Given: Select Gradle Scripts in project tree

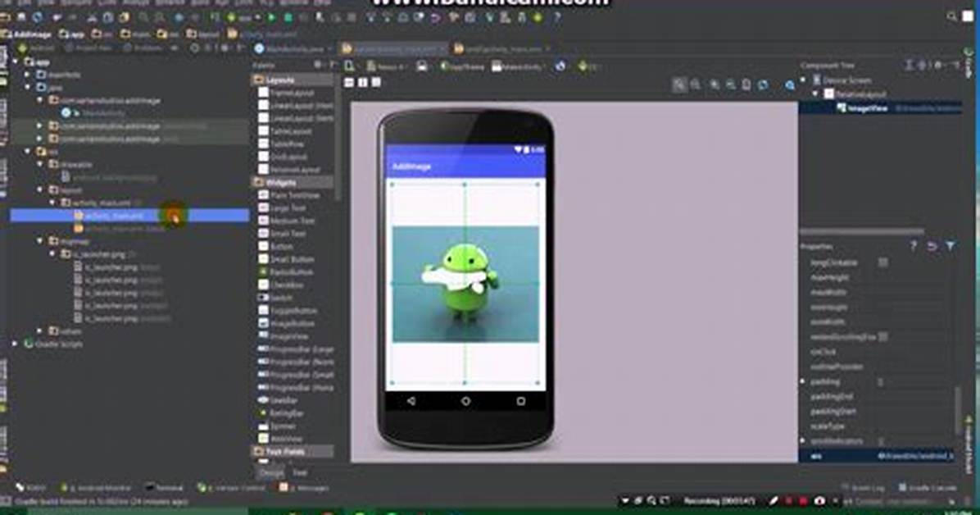Looking at the screenshot, I should 53,344.
